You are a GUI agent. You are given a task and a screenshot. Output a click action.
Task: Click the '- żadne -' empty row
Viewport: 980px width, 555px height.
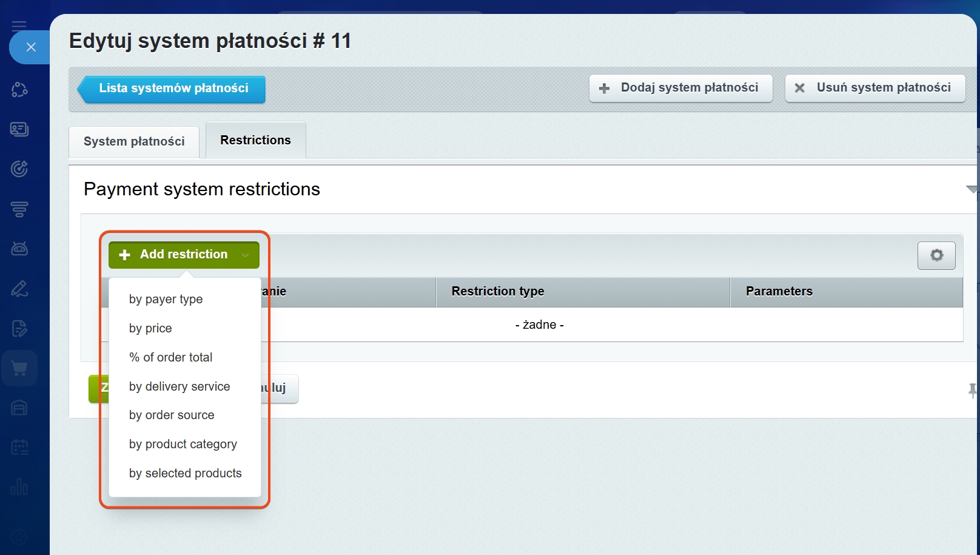(539, 325)
